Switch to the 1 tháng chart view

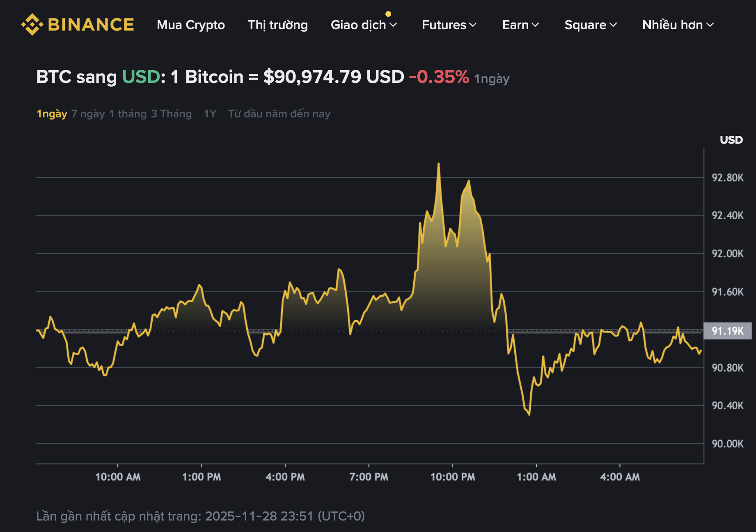coord(128,114)
